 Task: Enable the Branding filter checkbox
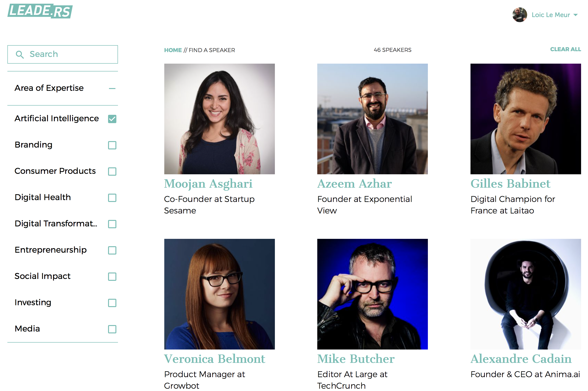112,145
